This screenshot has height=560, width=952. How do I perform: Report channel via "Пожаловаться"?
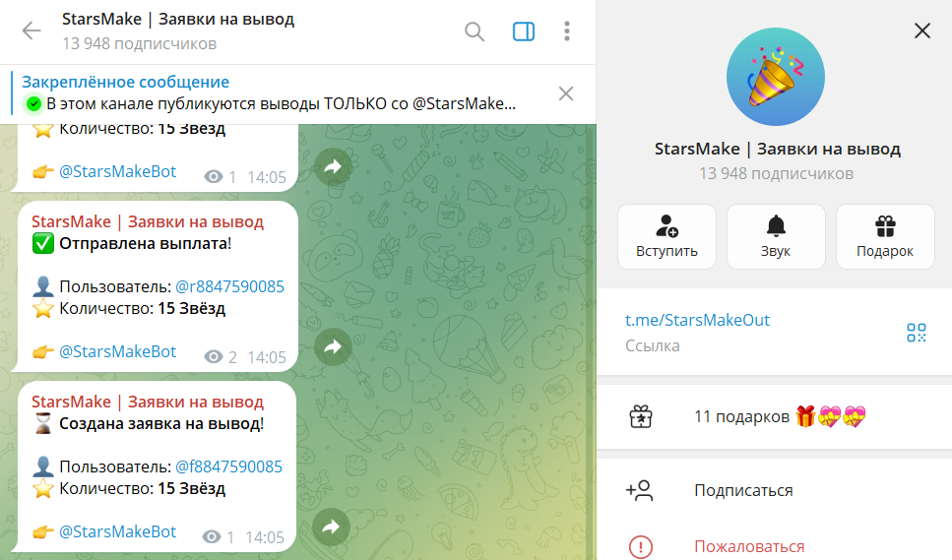click(749, 546)
